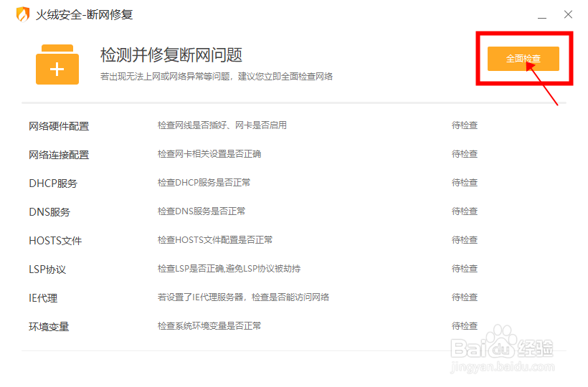This screenshot has height=387, width=588.
Task: Click description 检查网线是否插好、网卡是否启用
Action: (x=222, y=125)
